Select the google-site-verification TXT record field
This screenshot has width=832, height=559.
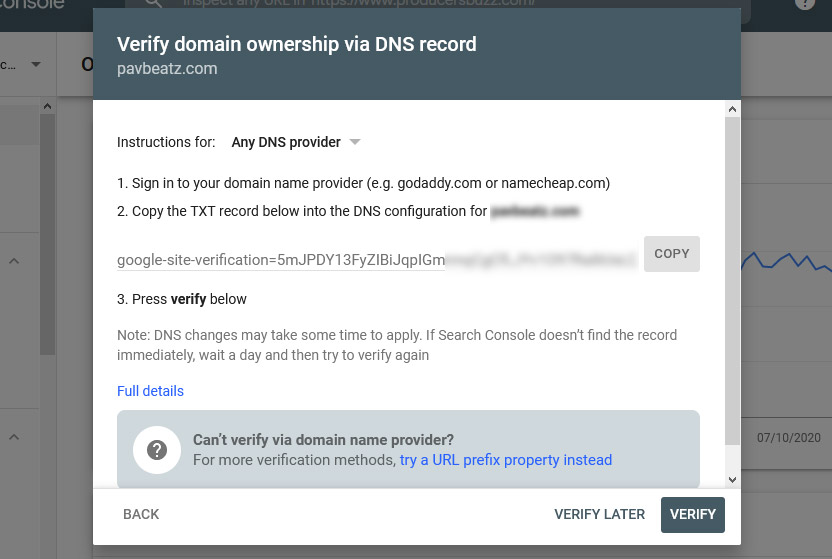pyautogui.click(x=376, y=260)
